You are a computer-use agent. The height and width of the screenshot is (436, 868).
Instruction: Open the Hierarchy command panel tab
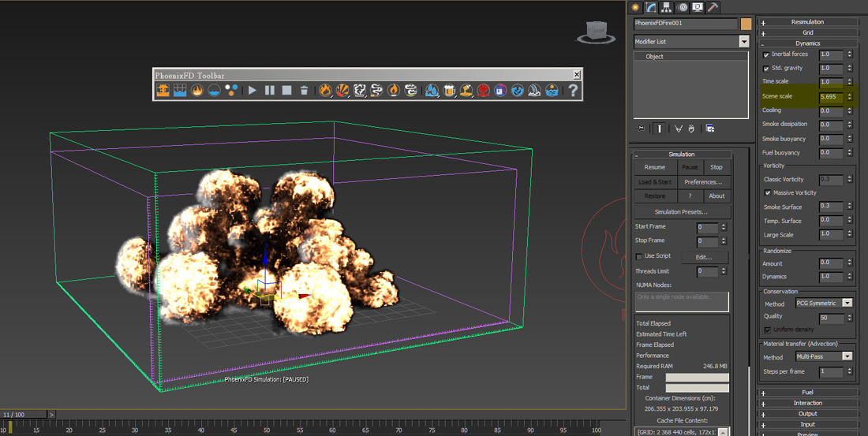[x=667, y=7]
